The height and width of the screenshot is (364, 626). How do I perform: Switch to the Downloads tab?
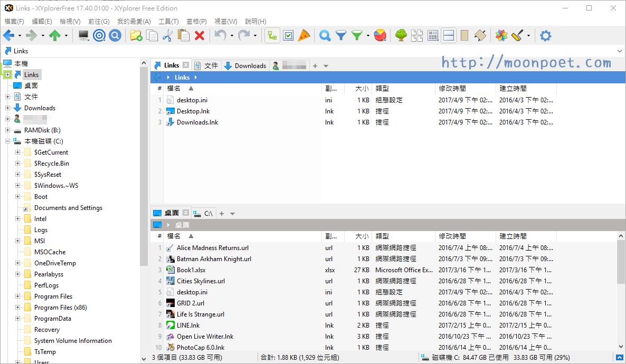(245, 66)
